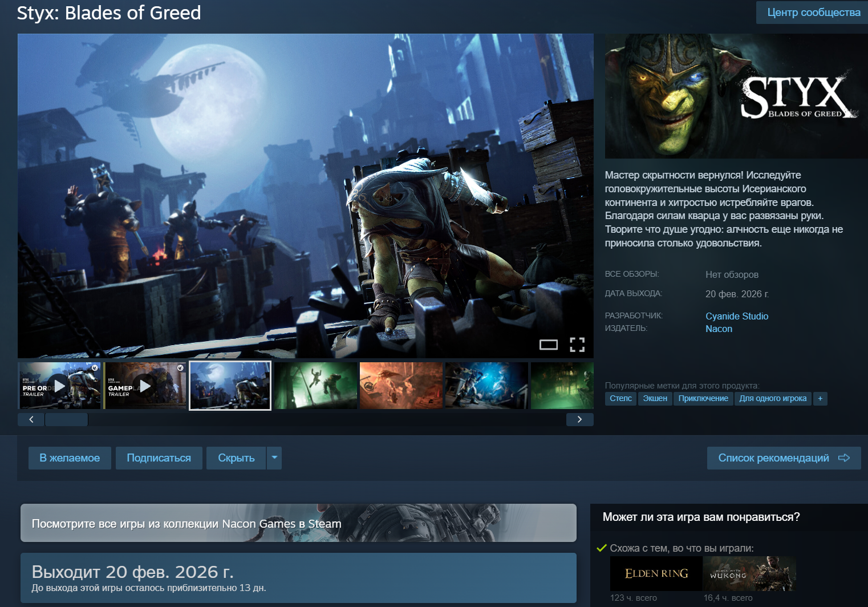This screenshot has width=868, height=607.
Task: Click the main moonlit screenshot in viewer
Action: pyautogui.click(x=306, y=196)
